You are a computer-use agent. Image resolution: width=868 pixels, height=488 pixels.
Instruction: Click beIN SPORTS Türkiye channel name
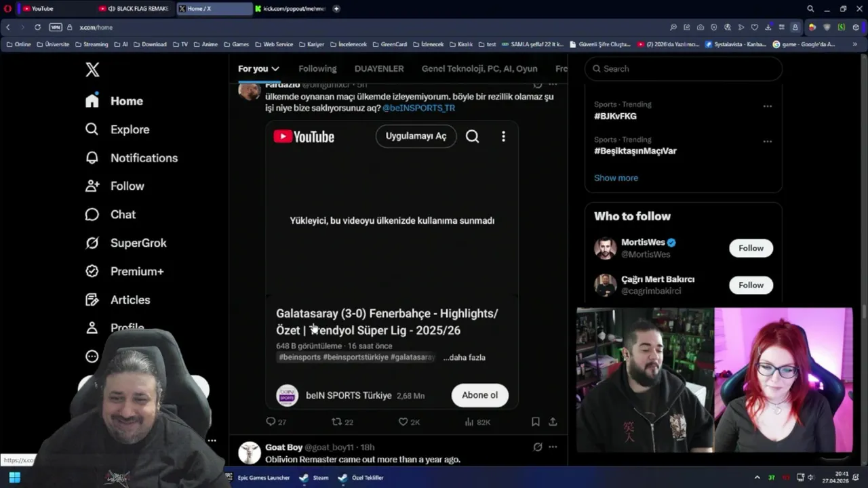349,395
